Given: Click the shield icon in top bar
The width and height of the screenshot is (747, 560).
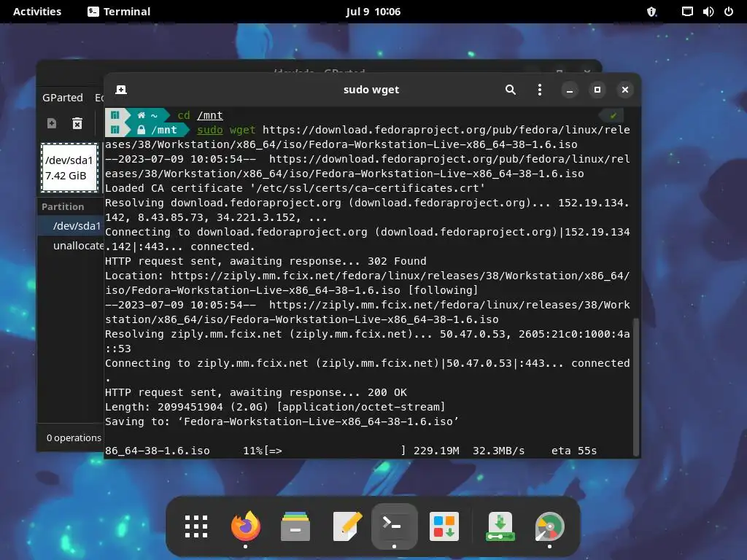Looking at the screenshot, I should click(651, 12).
